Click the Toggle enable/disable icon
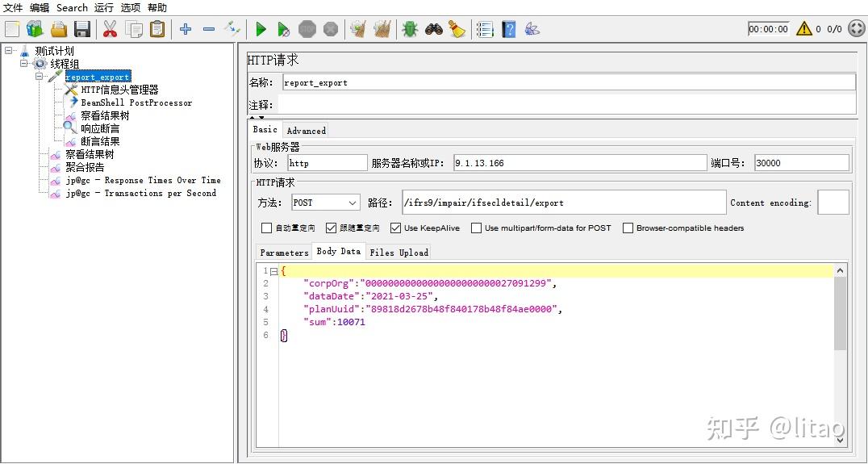This screenshot has height=464, width=868. click(232, 29)
